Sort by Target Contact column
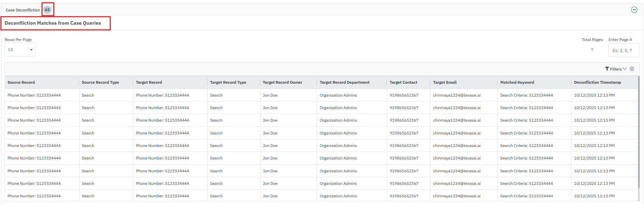The width and height of the screenshot is (644, 204). [x=403, y=82]
